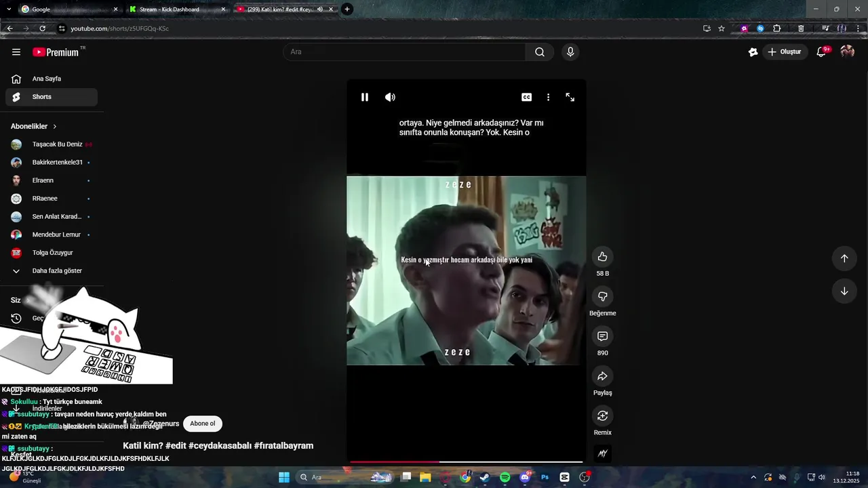The image size is (868, 488).
Task: Open File Explorer from the taskbar
Action: pyautogui.click(x=425, y=477)
